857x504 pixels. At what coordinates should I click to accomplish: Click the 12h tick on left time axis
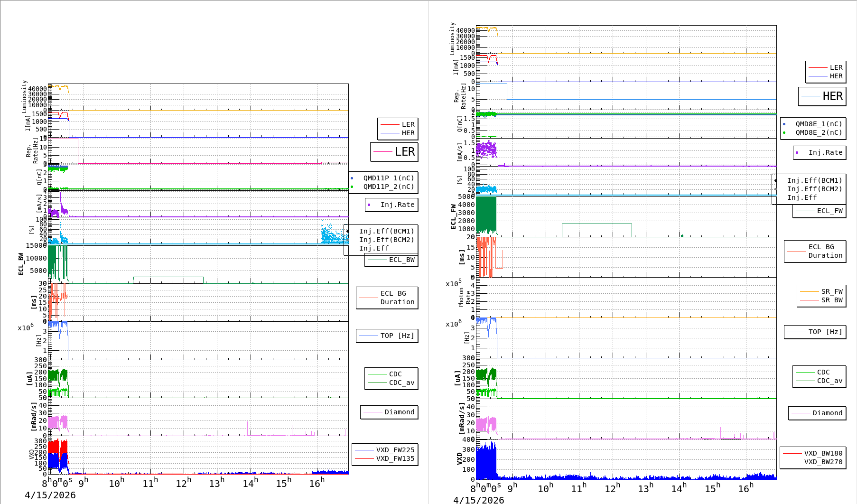[x=183, y=483]
